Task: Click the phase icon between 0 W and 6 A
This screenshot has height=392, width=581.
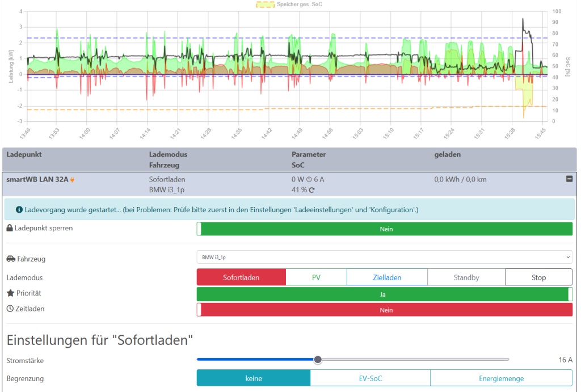Action: click(x=309, y=180)
